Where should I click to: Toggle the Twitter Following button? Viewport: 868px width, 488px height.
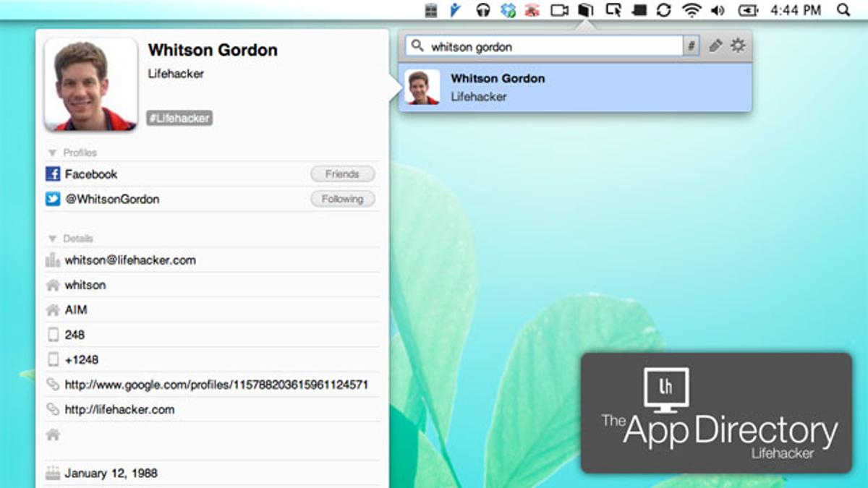(342, 199)
